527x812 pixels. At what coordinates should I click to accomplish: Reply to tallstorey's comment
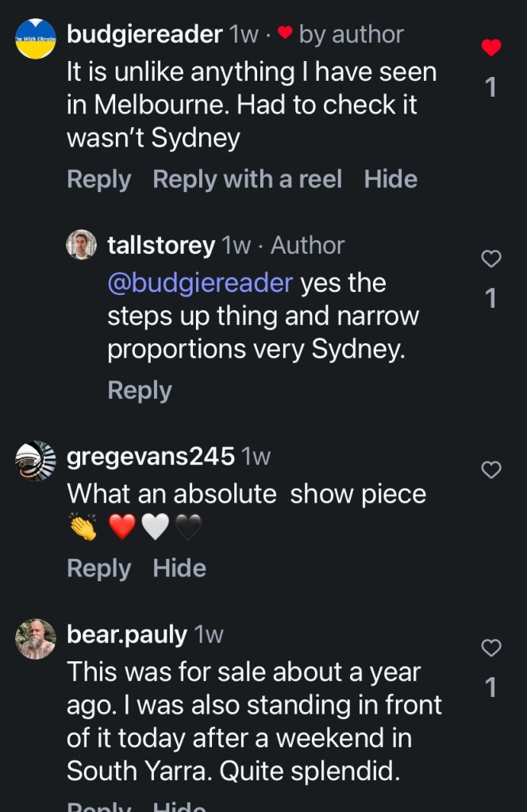139,390
